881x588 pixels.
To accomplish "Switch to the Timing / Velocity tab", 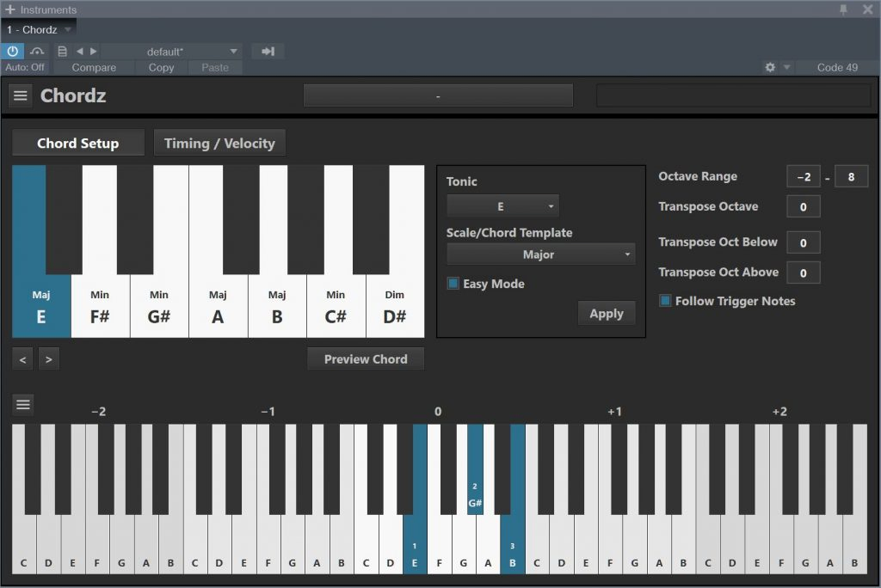I will coord(219,144).
